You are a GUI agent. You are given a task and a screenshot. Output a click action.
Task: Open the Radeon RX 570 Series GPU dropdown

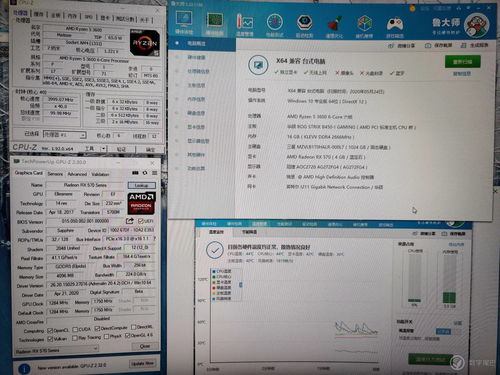coord(56,350)
